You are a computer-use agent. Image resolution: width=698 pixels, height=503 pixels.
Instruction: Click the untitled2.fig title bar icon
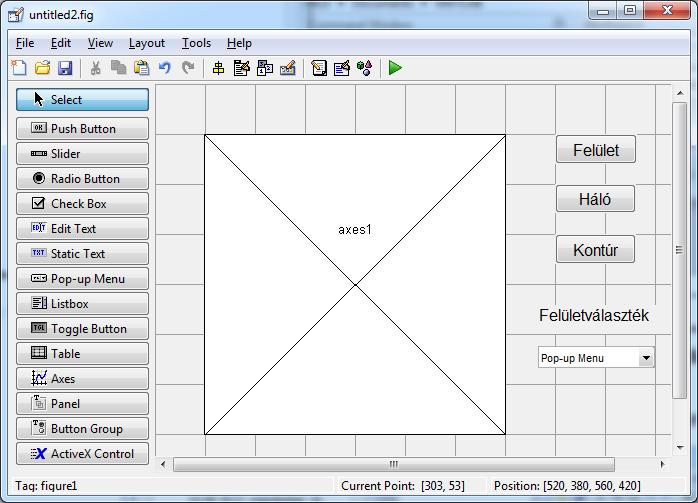[x=16, y=15]
